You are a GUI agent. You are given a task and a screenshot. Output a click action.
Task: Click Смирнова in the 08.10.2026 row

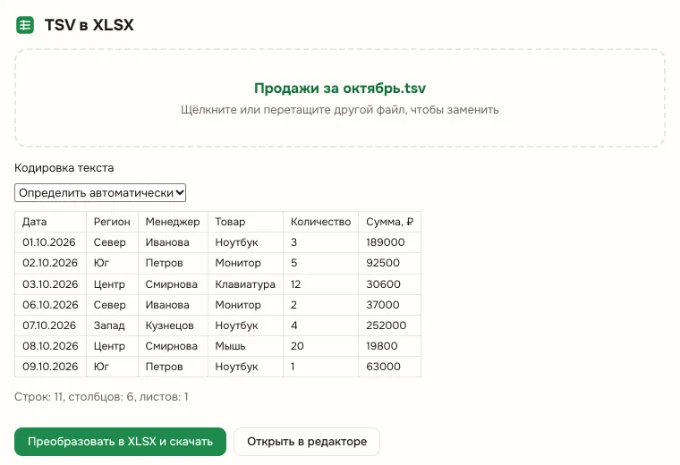click(173, 346)
